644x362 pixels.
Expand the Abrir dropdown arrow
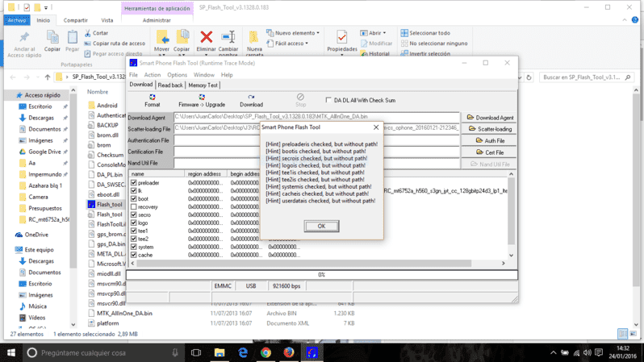(384, 33)
